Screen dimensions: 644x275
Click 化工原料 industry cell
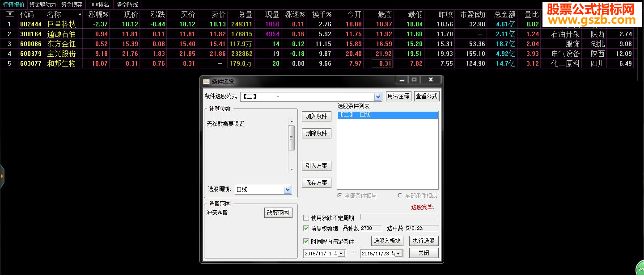pos(565,63)
